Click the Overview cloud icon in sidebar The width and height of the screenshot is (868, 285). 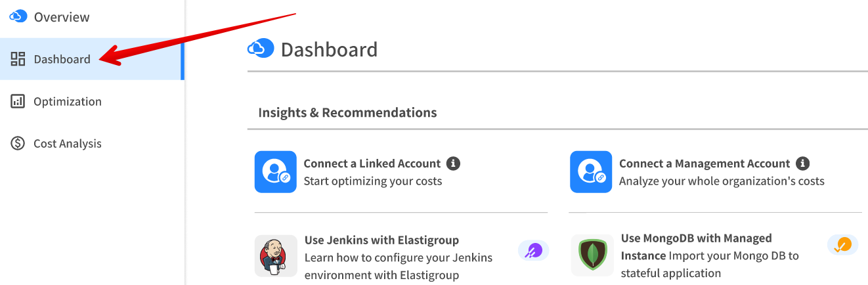[18, 16]
